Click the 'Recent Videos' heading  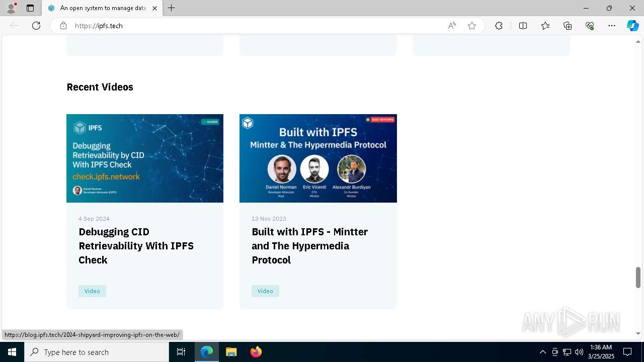tap(100, 87)
